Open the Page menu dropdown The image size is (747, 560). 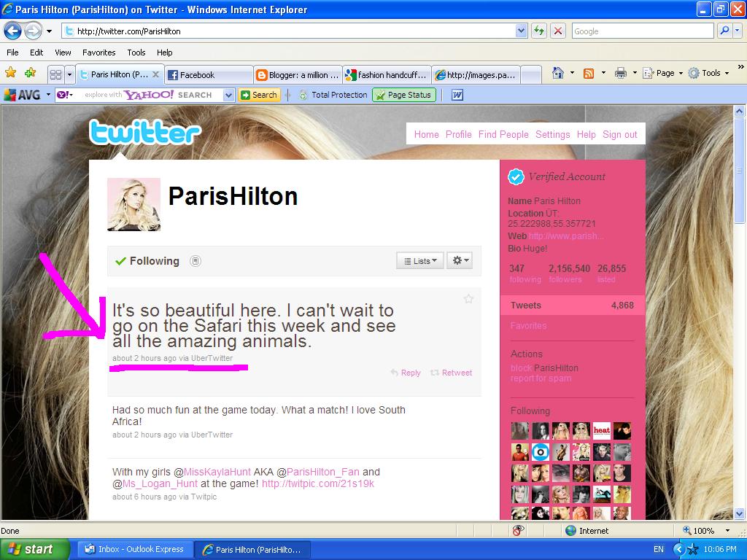tap(663, 73)
